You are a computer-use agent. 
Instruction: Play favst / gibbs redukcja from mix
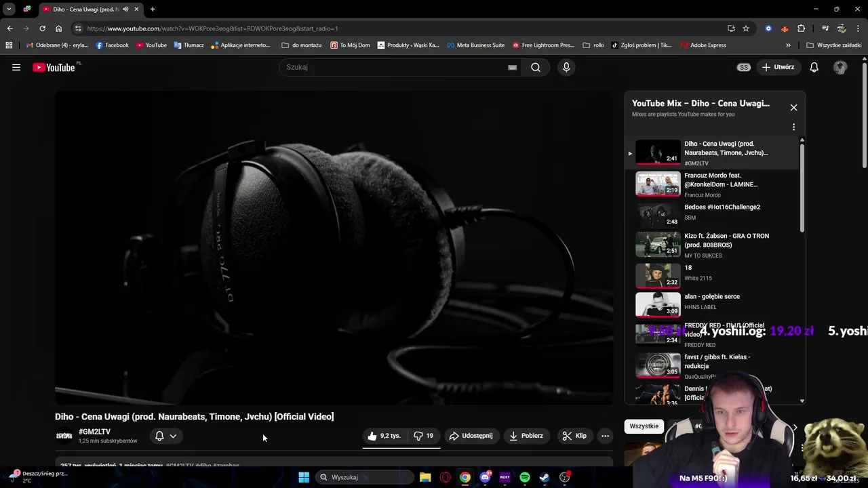tap(711, 366)
